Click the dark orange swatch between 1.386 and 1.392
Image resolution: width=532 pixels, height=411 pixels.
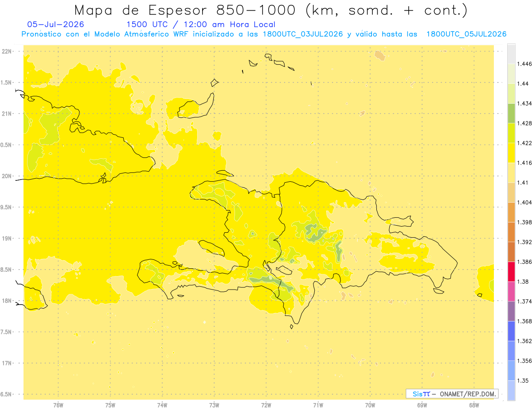coord(511,252)
